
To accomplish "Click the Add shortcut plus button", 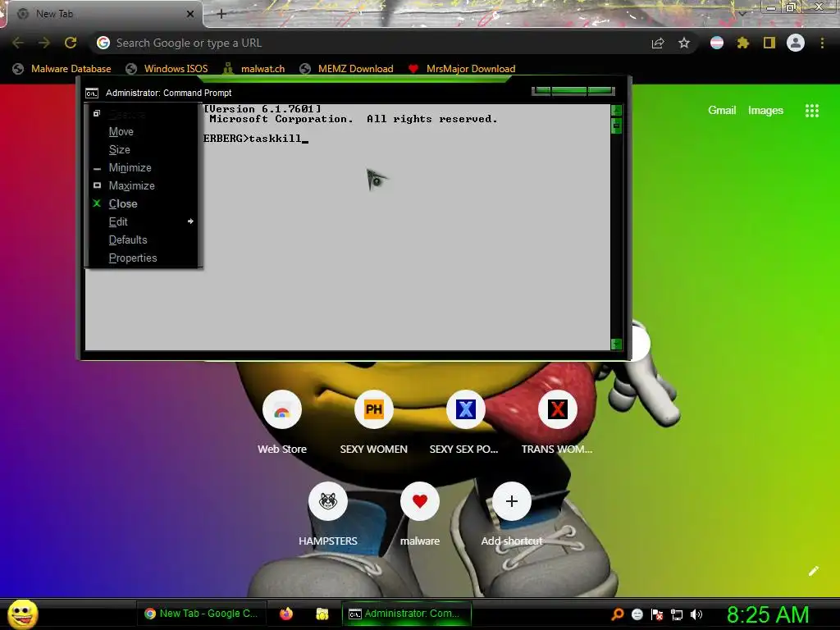I will coord(512,501).
